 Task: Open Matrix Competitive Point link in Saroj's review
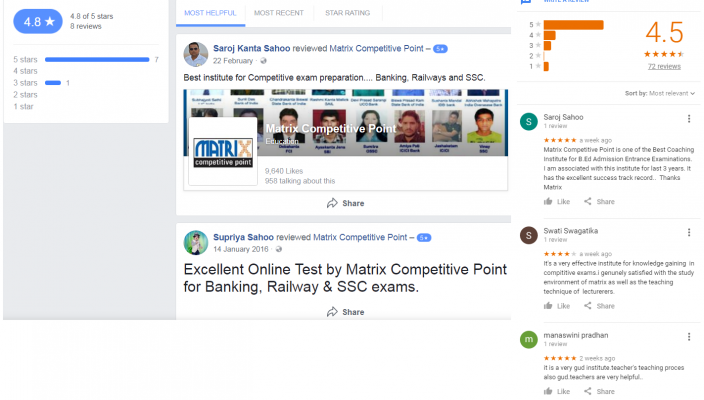pyautogui.click(x=376, y=48)
